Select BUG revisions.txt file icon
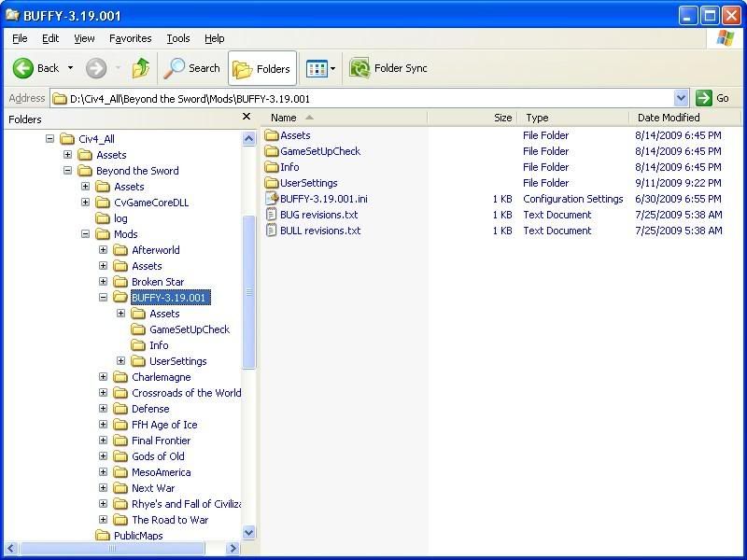 tap(272, 215)
